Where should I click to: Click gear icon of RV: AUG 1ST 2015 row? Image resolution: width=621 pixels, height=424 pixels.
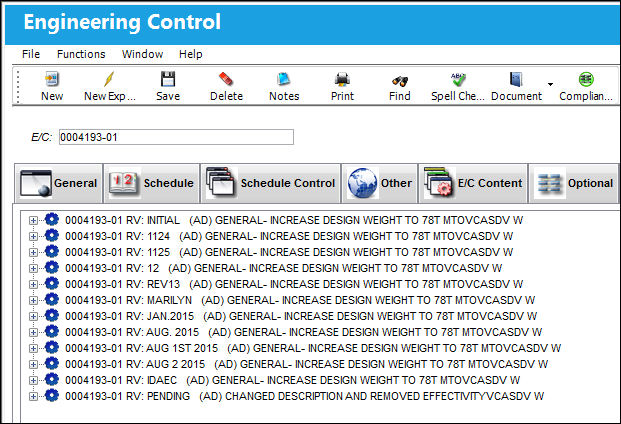tap(51, 347)
